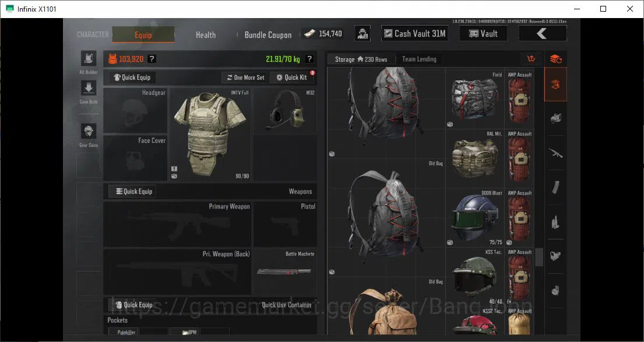Open the Vault button
Viewport: 644px width, 342px height.
tap(483, 34)
